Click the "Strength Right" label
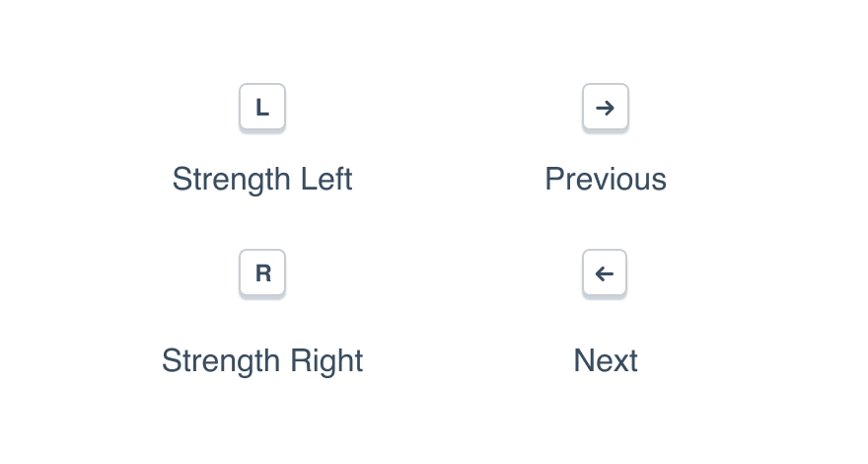The width and height of the screenshot is (868, 464). (x=262, y=360)
